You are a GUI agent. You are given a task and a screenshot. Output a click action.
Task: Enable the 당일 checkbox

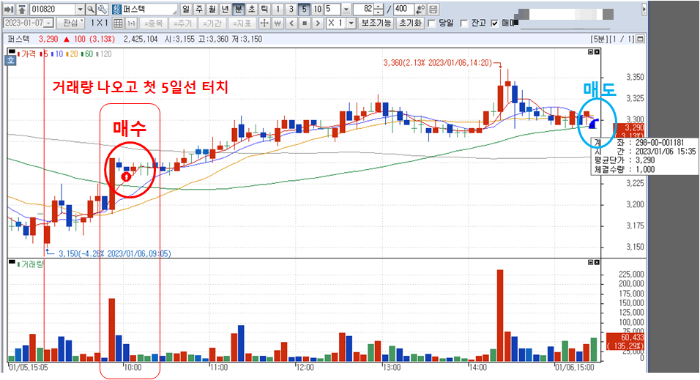point(432,23)
